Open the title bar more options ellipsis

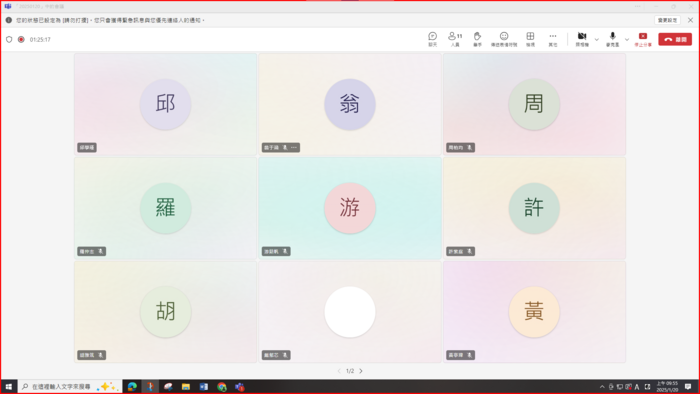(x=638, y=6)
